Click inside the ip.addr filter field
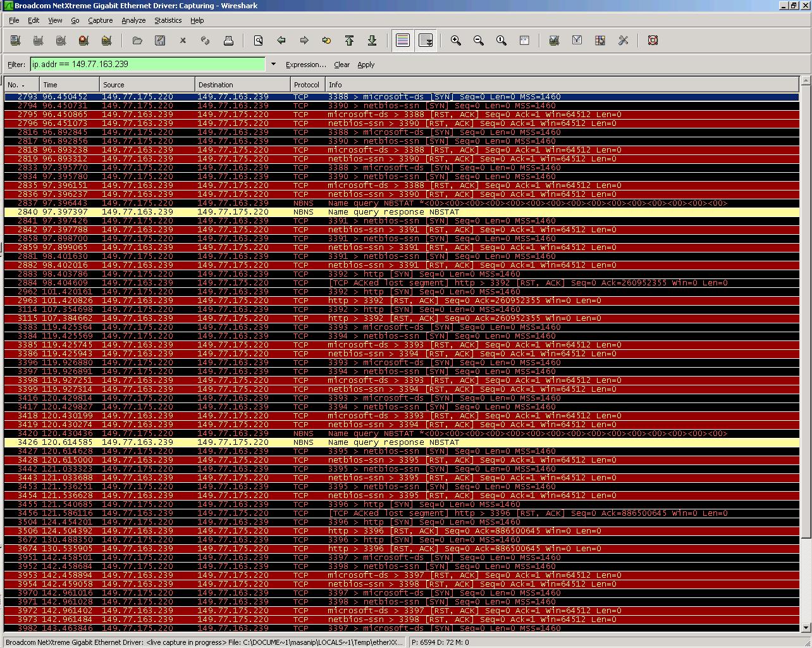 pos(147,64)
